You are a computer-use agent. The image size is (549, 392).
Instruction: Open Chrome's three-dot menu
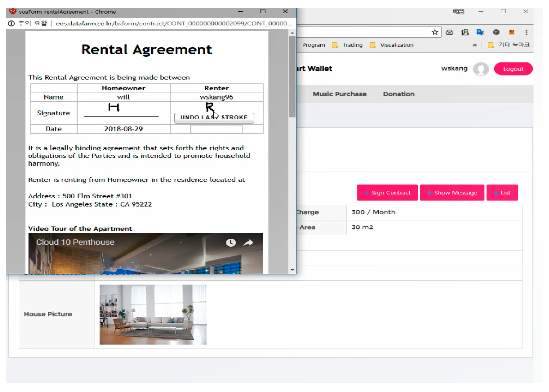[x=526, y=32]
